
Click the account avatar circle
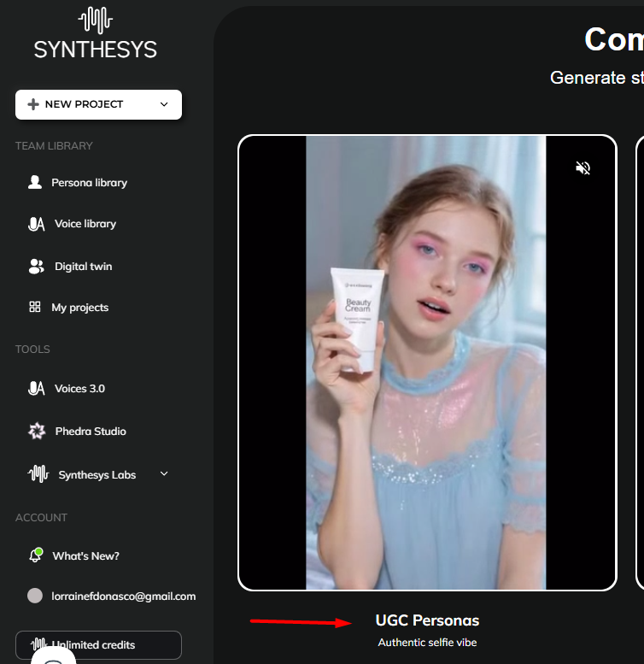[x=35, y=596]
